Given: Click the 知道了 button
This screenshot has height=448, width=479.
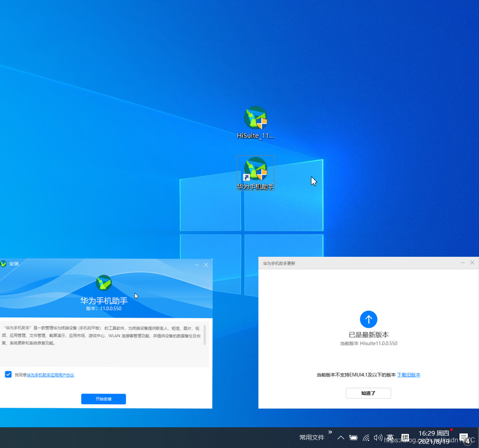Looking at the screenshot, I should (x=368, y=393).
